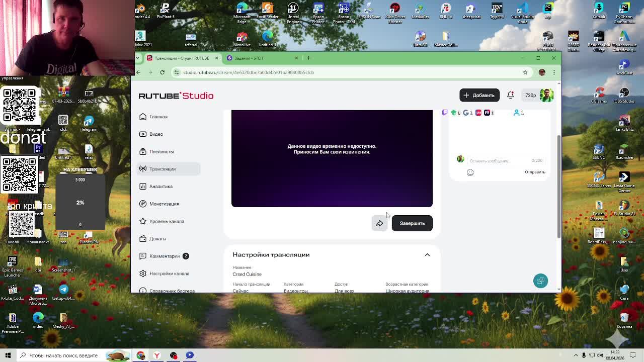
Task: Select the 720p quality label
Action: pyautogui.click(x=531, y=95)
